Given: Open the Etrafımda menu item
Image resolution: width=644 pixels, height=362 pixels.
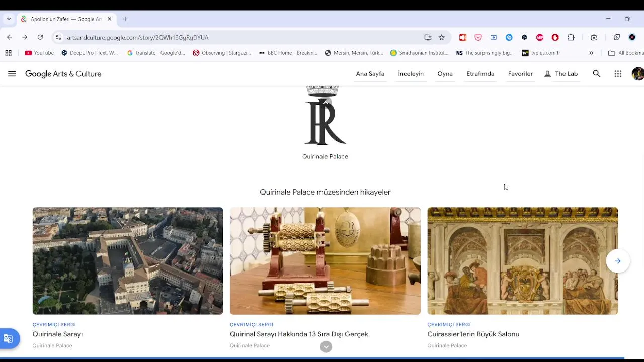Looking at the screenshot, I should pos(480,74).
